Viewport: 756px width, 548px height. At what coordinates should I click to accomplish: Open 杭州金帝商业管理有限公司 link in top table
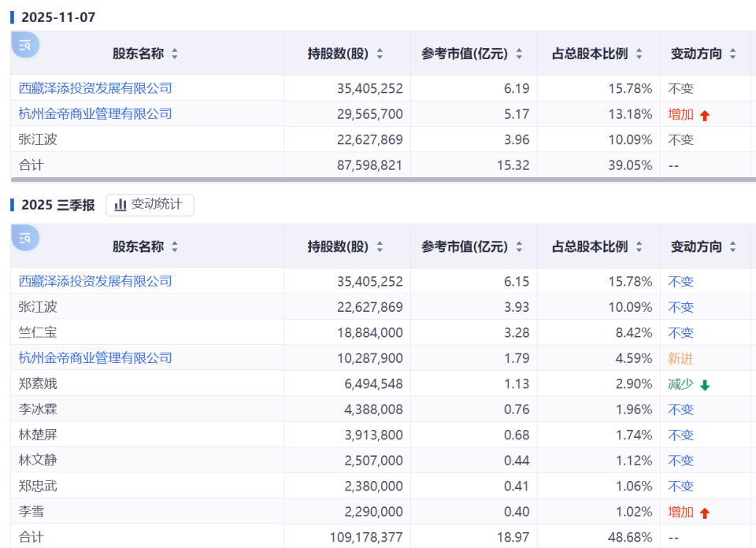pyautogui.click(x=95, y=114)
